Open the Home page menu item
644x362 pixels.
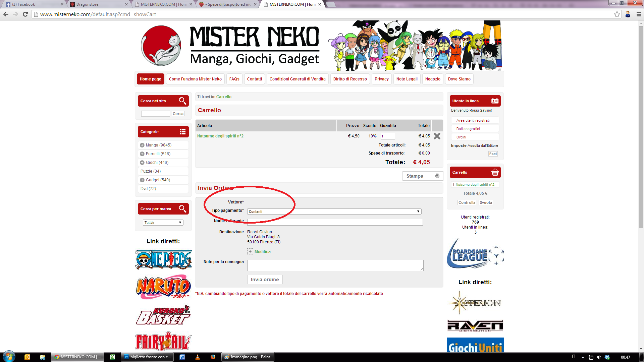point(151,79)
